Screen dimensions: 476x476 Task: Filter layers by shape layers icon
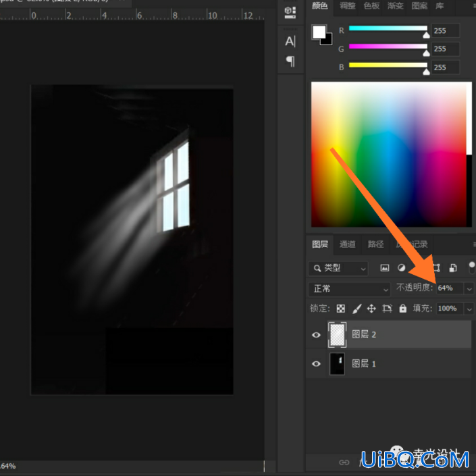(436, 268)
